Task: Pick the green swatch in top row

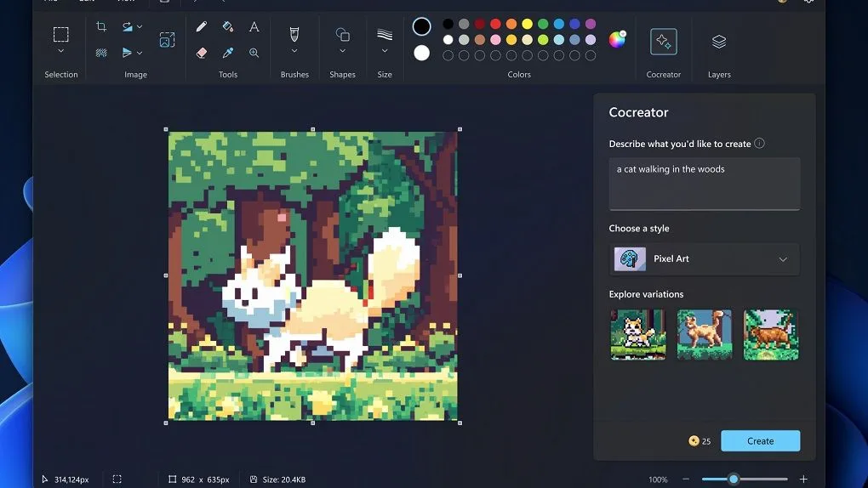Action: [x=543, y=24]
